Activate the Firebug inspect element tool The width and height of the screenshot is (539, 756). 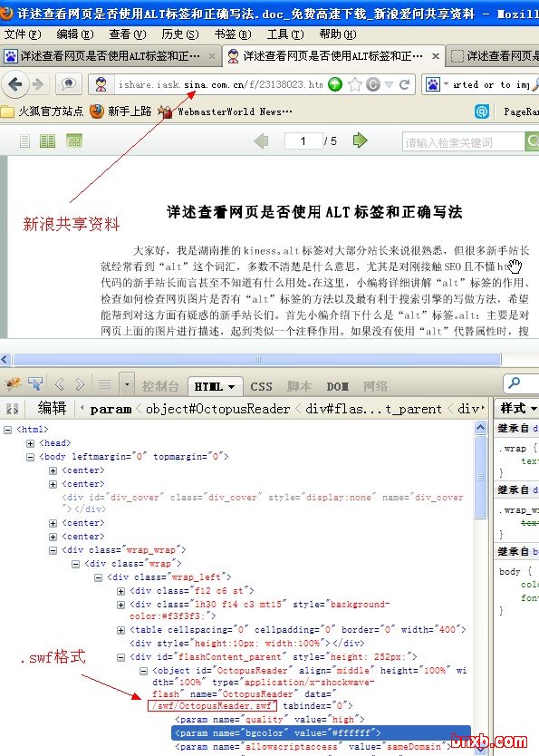tap(35, 384)
